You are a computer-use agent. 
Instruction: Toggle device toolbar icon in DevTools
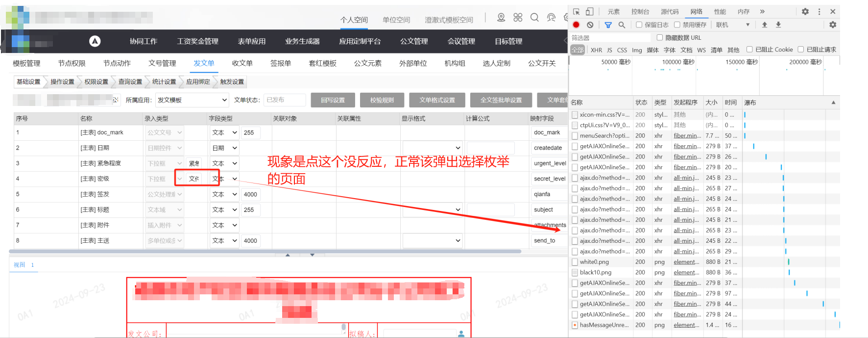coord(589,11)
